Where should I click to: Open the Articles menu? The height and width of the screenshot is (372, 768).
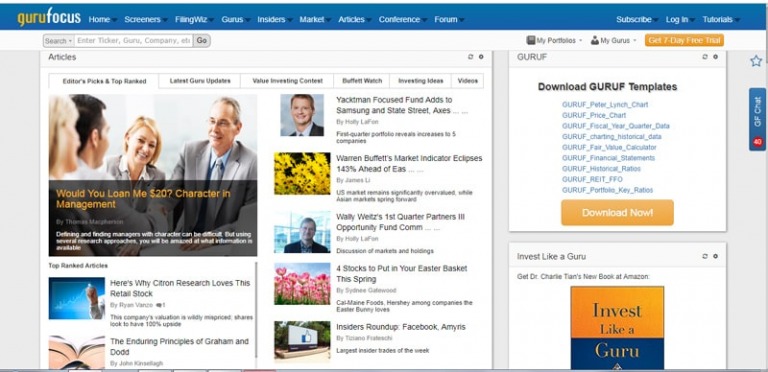(354, 20)
